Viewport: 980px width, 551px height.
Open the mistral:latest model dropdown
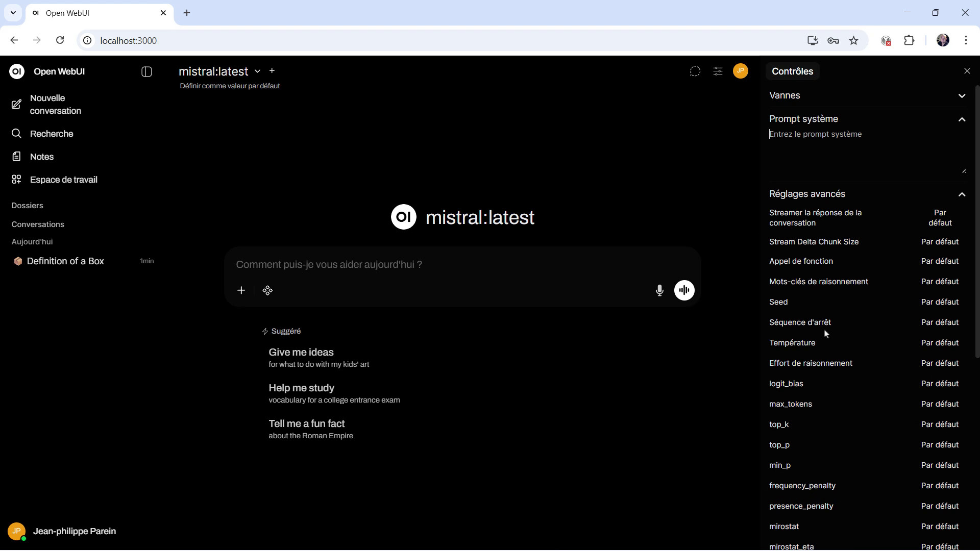pyautogui.click(x=257, y=71)
